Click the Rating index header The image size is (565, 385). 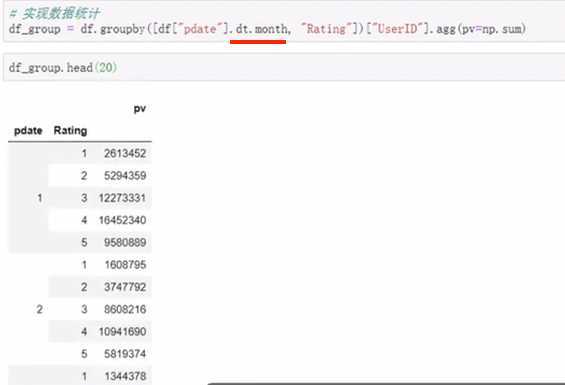[70, 130]
